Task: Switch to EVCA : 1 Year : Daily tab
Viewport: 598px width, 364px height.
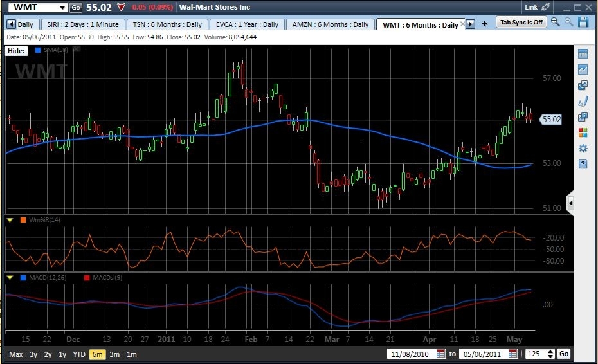Action: point(247,24)
